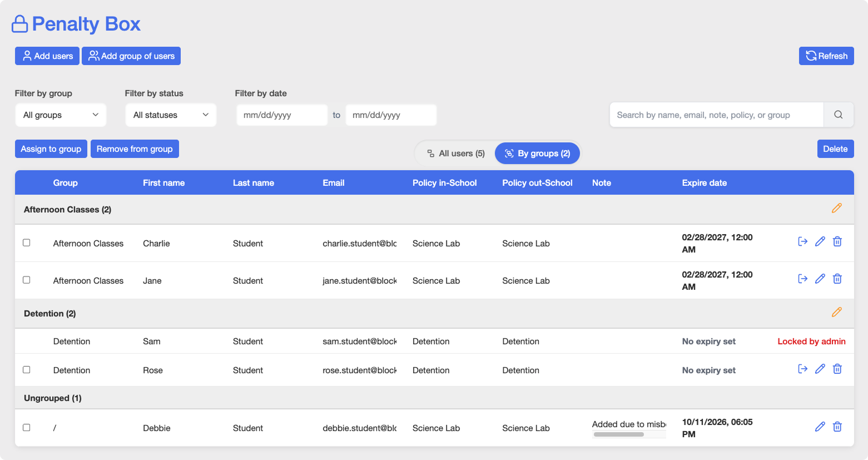Edit Rose's penalty entry with pencil icon
Viewport: 868px width, 460px height.
pyautogui.click(x=820, y=369)
